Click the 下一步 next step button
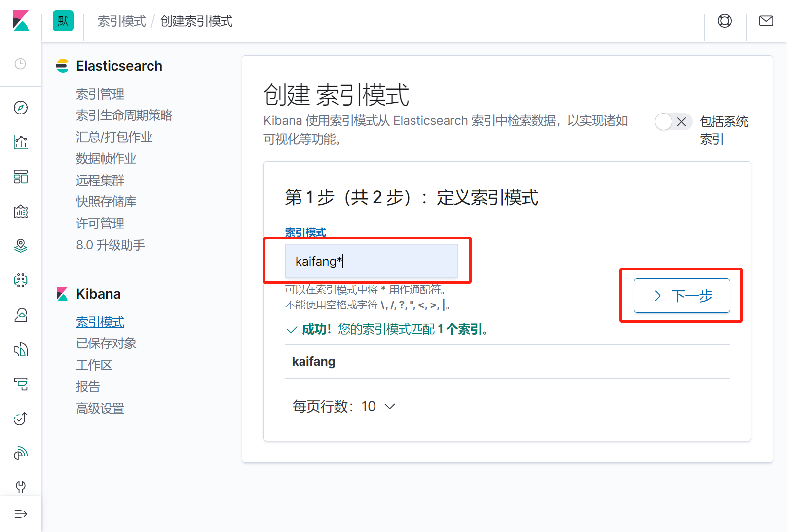The width and height of the screenshot is (787, 532). coord(681,296)
